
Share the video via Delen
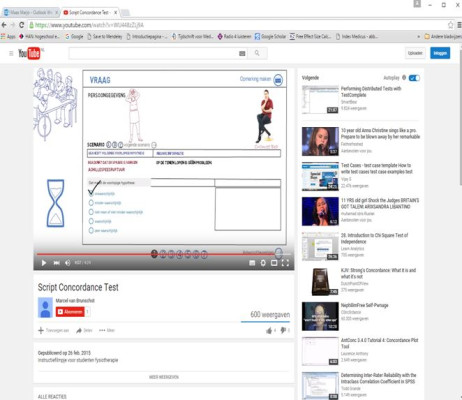[x=84, y=330]
